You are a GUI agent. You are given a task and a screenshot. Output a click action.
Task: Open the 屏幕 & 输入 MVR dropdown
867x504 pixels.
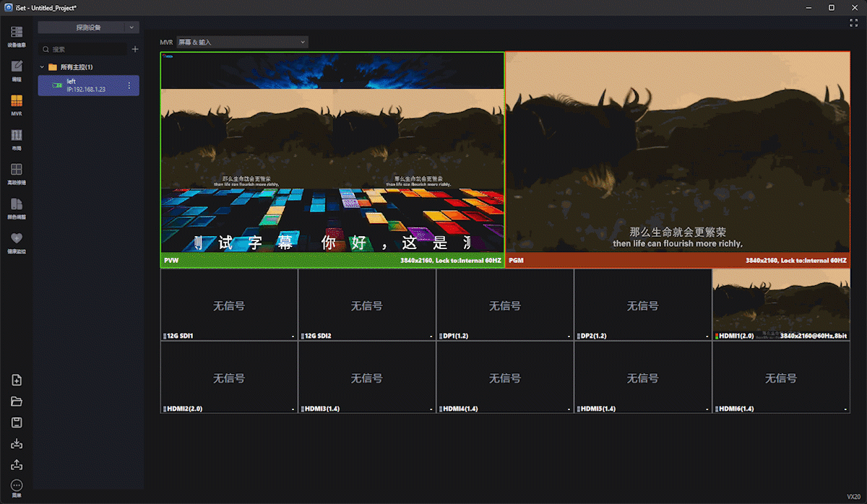pyautogui.click(x=242, y=42)
